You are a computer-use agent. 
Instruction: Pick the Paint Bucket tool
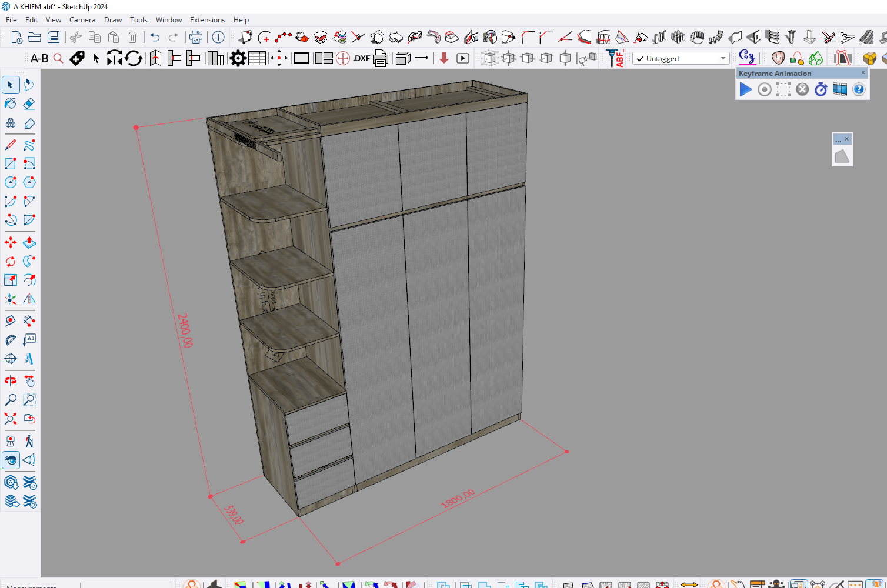pyautogui.click(x=11, y=104)
